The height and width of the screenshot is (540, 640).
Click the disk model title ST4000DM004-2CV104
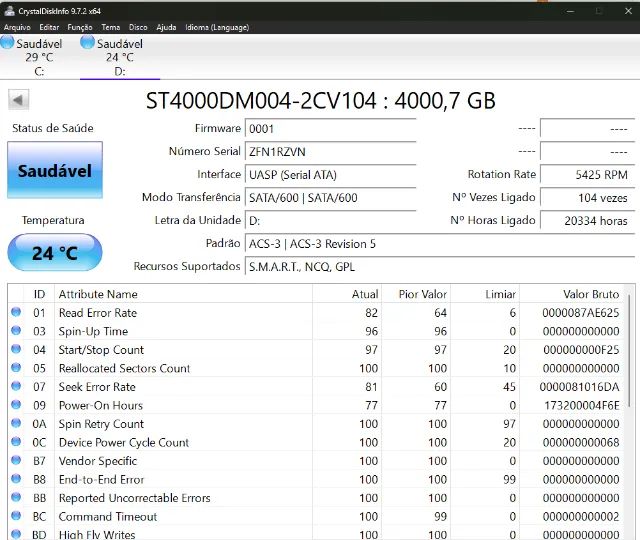pyautogui.click(x=261, y=101)
